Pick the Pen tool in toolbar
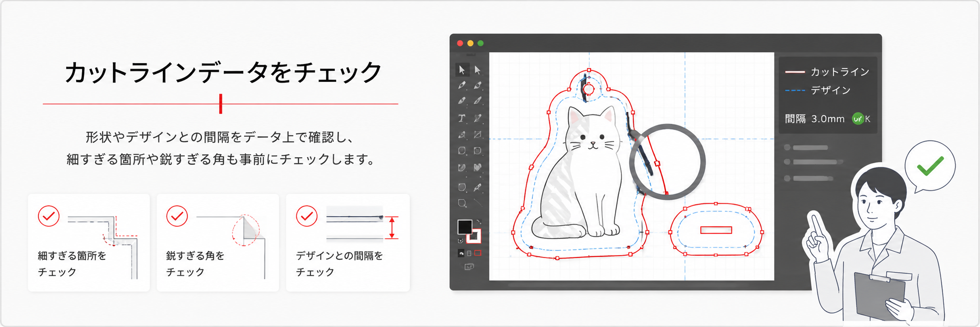This screenshot has height=327, width=980. [462, 85]
